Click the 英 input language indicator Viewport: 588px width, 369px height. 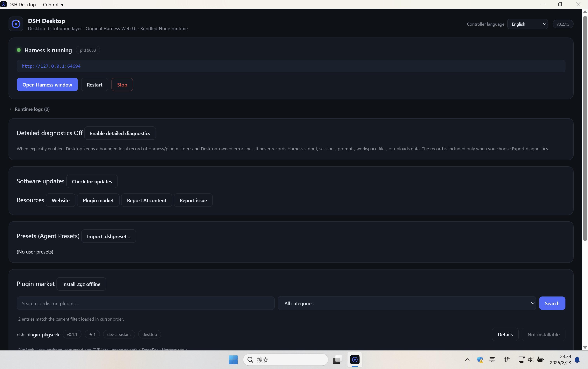pyautogui.click(x=492, y=360)
